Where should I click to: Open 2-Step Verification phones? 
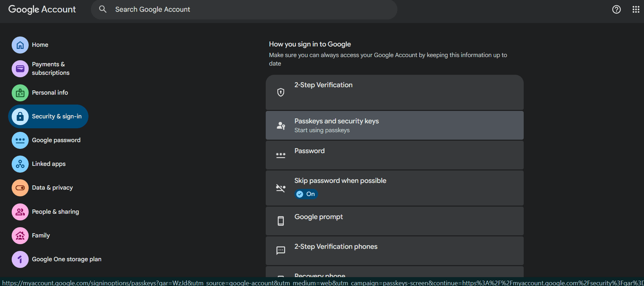point(395,251)
